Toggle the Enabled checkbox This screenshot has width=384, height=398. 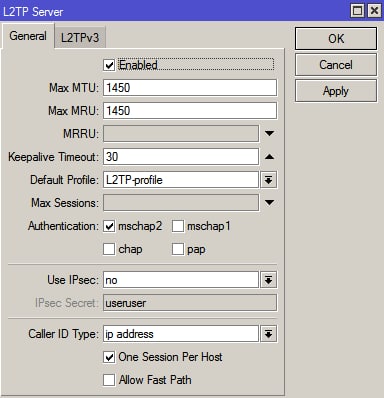pyautogui.click(x=109, y=65)
